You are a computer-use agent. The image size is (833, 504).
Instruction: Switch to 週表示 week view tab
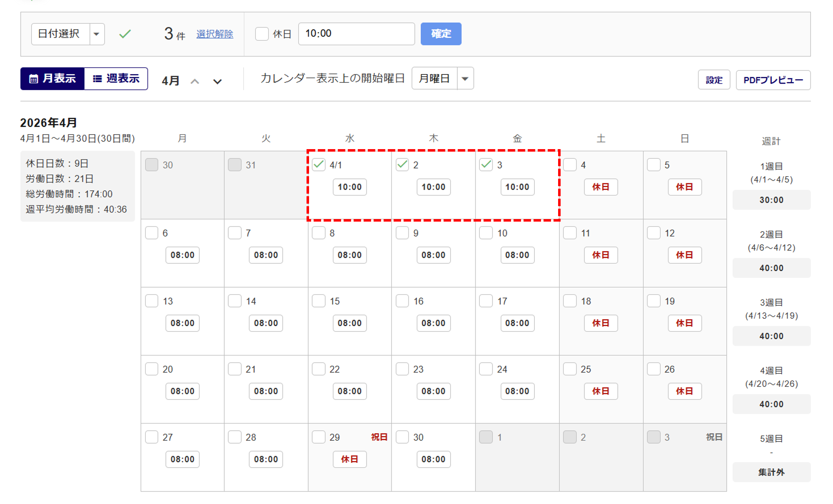(x=116, y=78)
